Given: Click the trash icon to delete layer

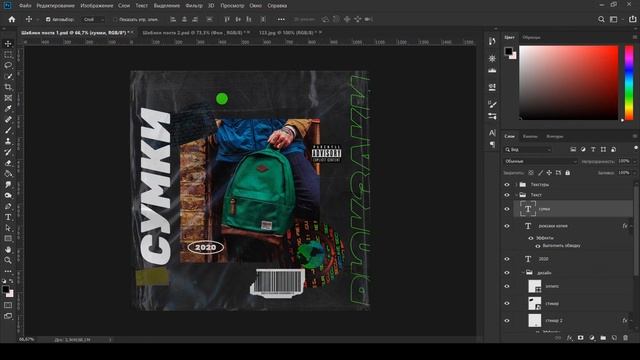Looking at the screenshot, I should coord(626,338).
